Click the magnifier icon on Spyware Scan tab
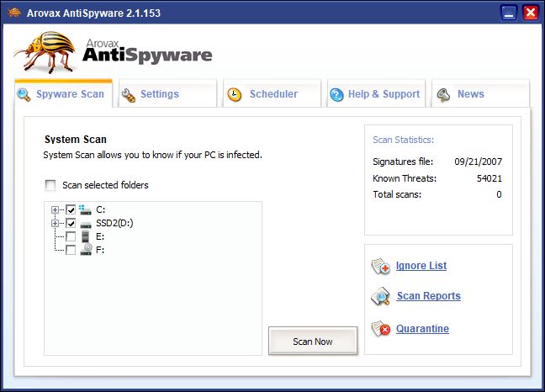 24,94
